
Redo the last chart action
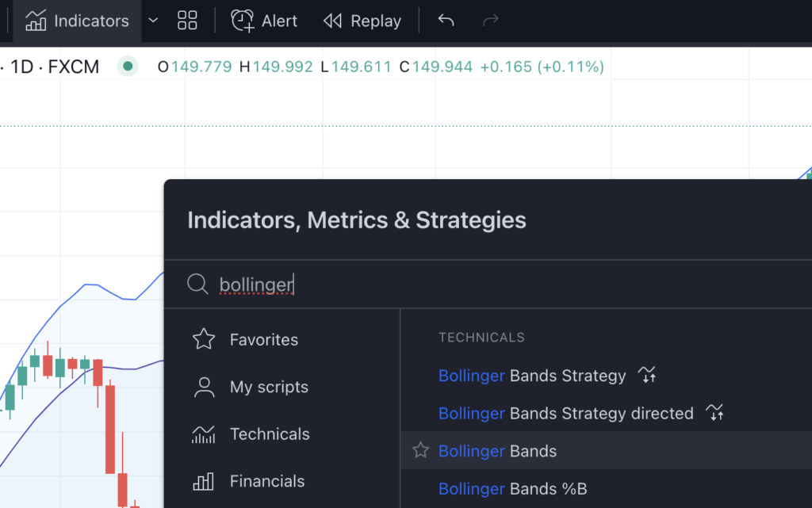490,21
